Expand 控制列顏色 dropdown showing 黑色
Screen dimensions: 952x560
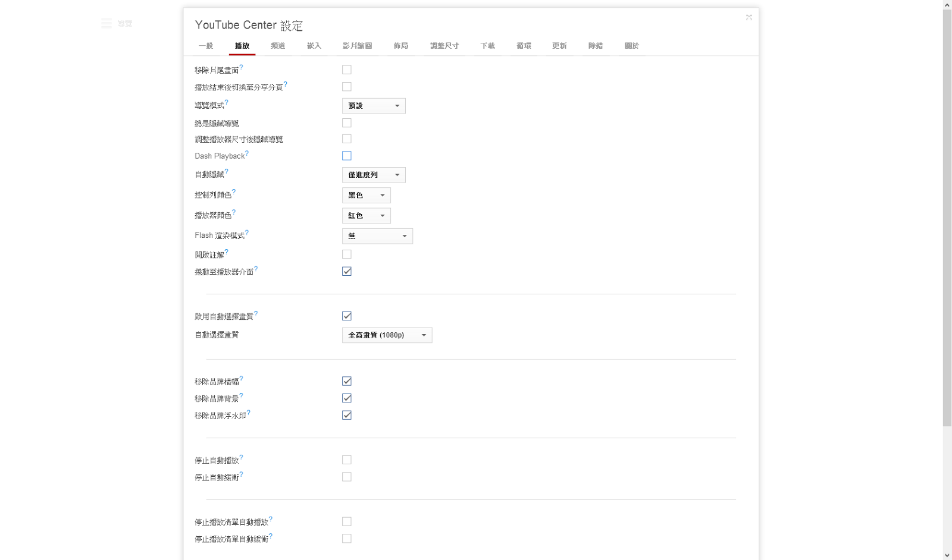click(x=367, y=195)
